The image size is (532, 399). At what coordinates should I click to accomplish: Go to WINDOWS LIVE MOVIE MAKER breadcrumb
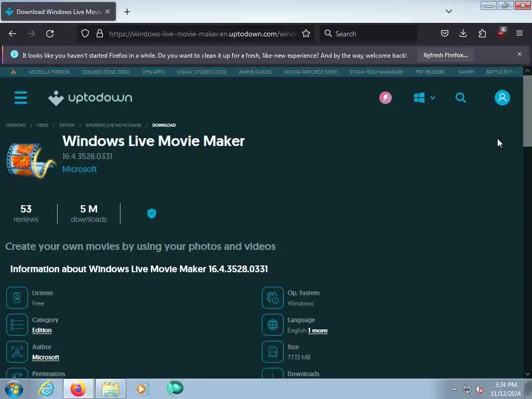tap(113, 125)
